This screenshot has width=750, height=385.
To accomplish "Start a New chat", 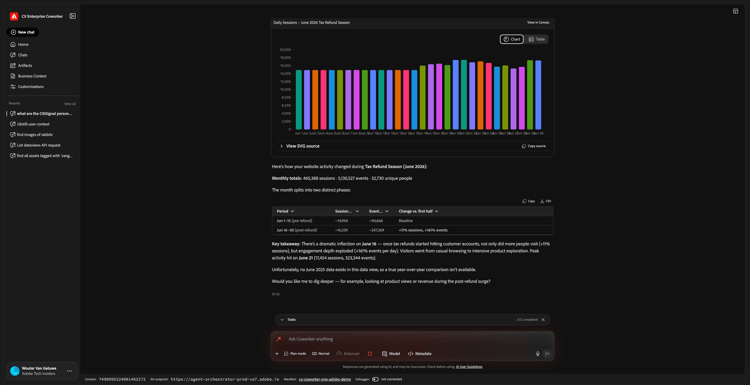I will coord(22,32).
